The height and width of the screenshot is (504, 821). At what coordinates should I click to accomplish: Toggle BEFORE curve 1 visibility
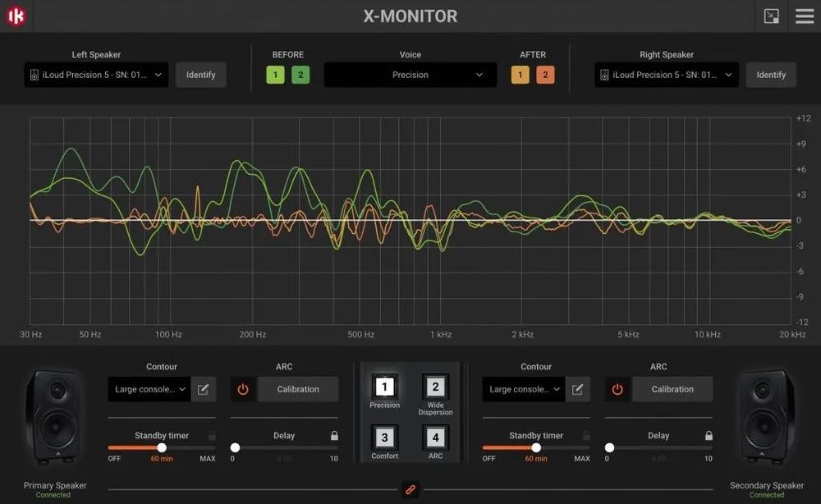point(275,75)
